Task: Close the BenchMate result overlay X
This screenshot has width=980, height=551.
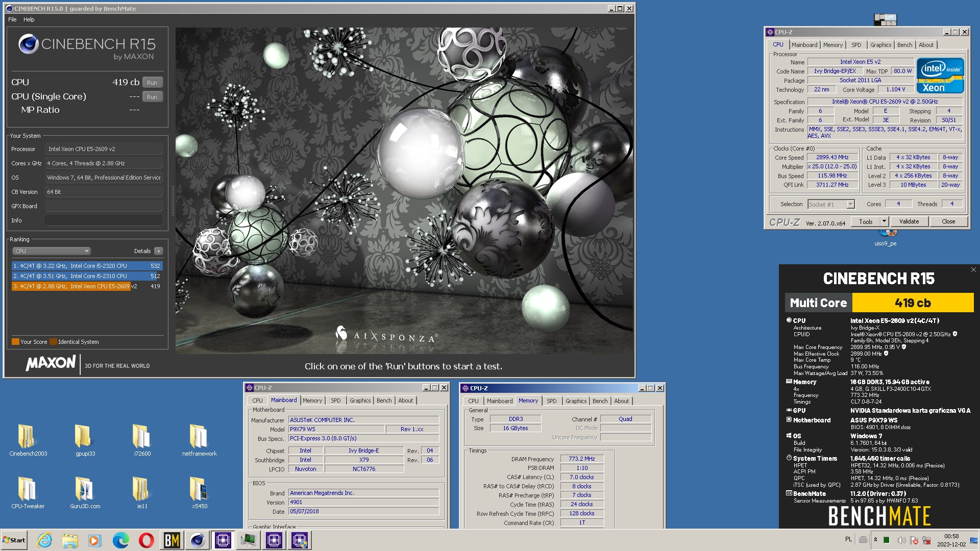Action: click(973, 270)
